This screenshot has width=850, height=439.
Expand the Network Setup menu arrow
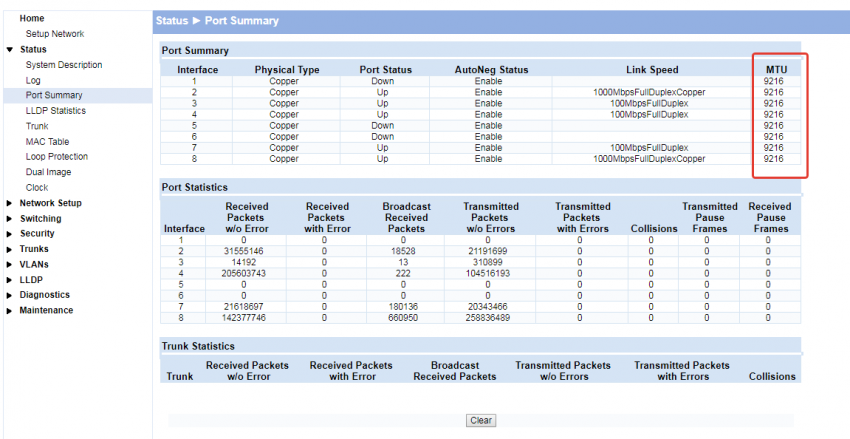(10, 203)
